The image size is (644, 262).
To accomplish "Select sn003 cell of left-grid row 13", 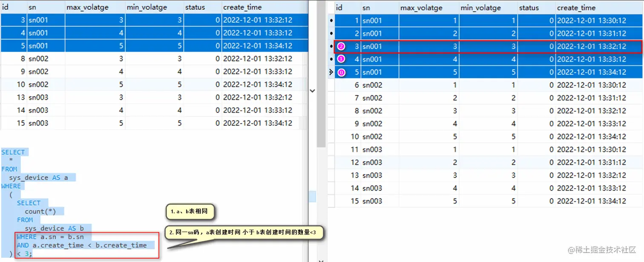I will [46, 97].
